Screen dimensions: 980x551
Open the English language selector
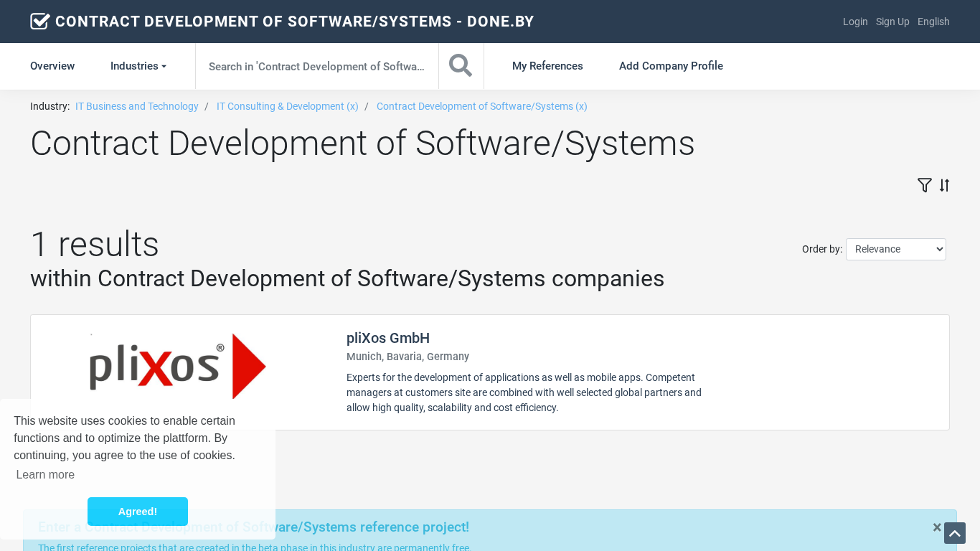tap(933, 22)
